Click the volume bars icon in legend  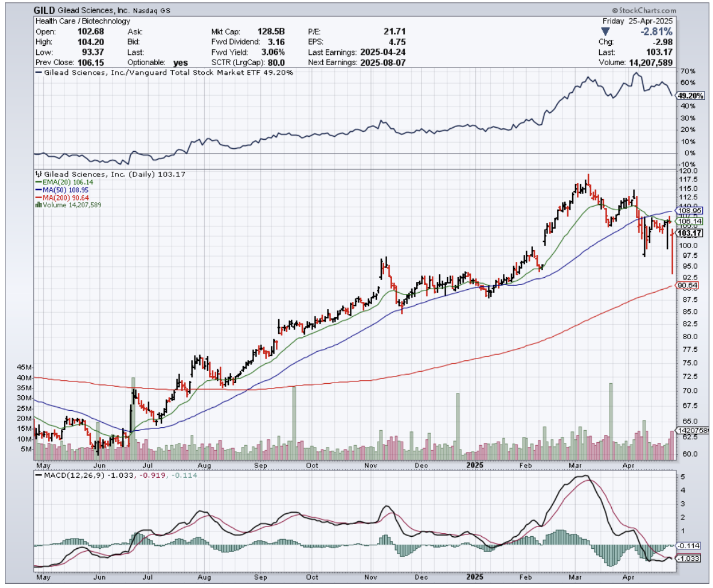click(x=39, y=205)
